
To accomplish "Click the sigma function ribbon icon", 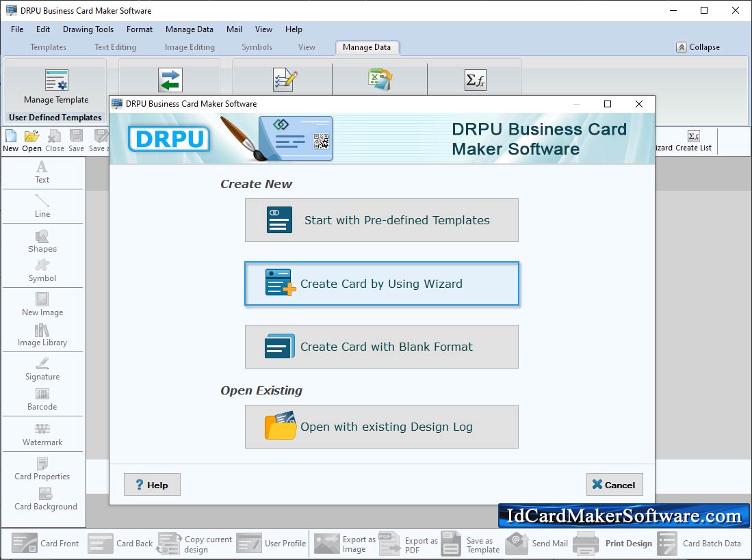I will (x=476, y=79).
